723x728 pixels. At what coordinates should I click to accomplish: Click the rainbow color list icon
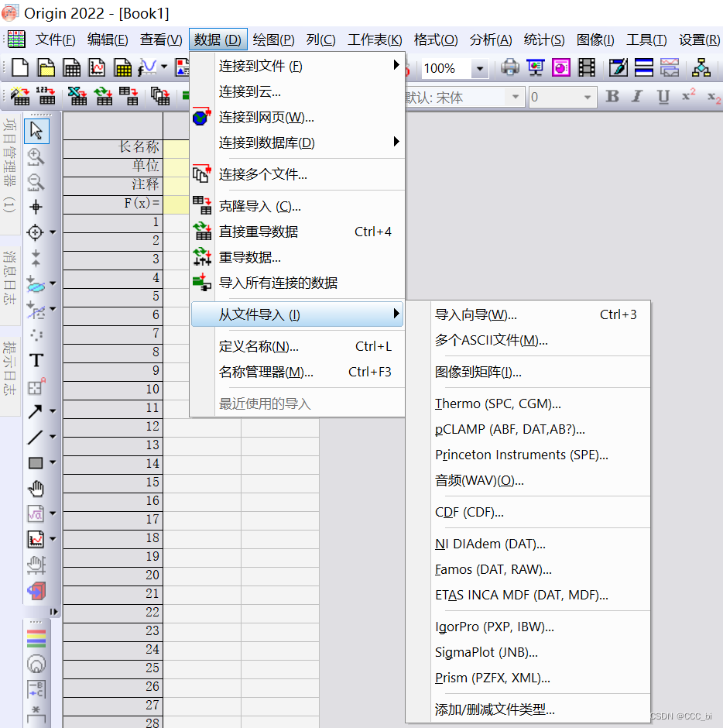[x=36, y=638]
